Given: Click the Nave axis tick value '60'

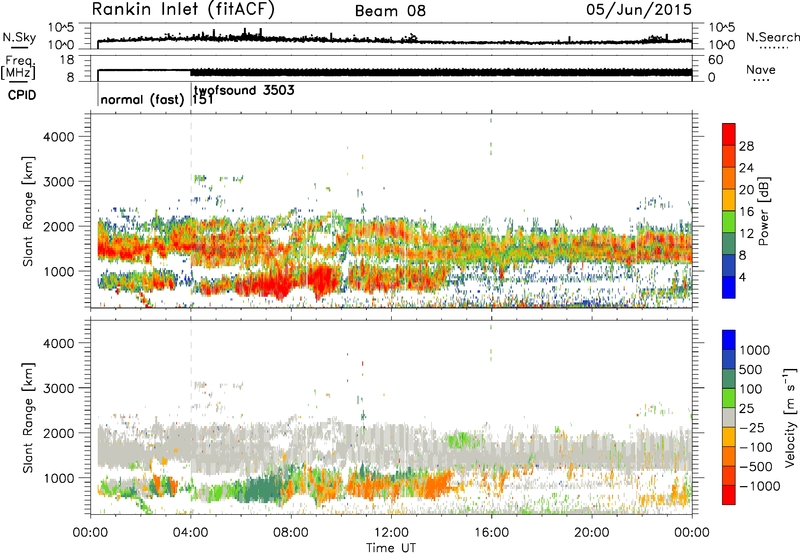Looking at the screenshot, I should click(715, 60).
